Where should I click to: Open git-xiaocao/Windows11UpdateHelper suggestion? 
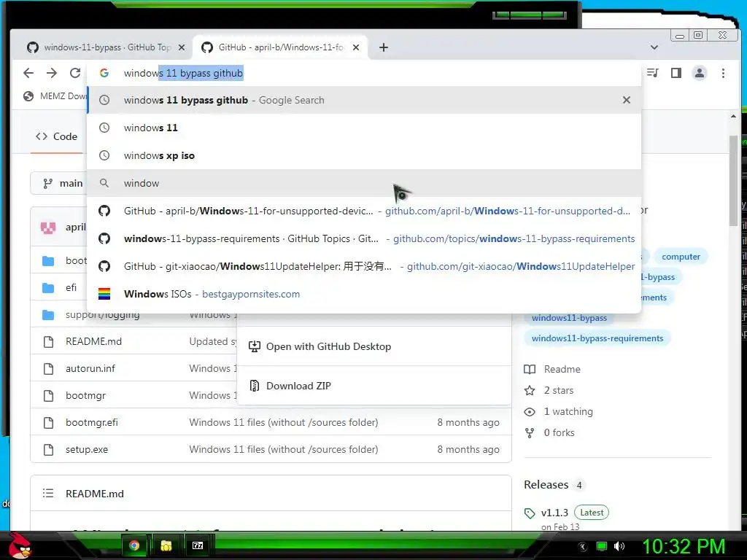[365, 265]
